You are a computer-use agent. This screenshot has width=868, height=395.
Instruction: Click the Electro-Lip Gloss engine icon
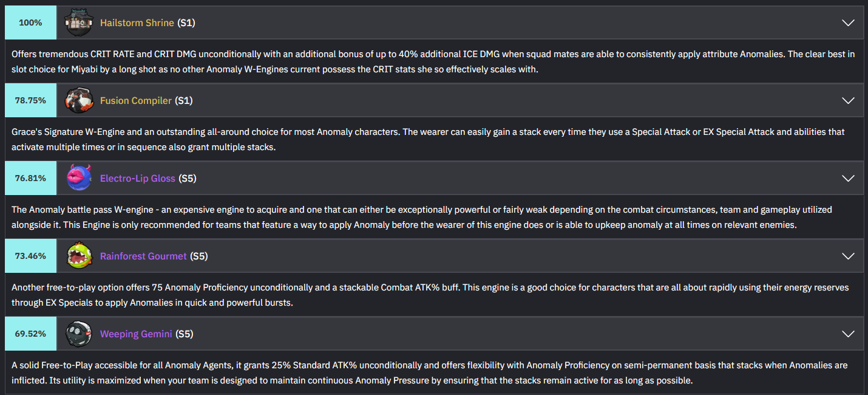79,179
